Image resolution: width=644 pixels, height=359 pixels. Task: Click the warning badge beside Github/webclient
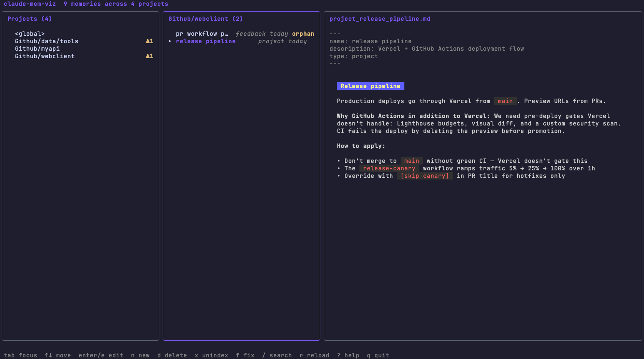tap(149, 56)
